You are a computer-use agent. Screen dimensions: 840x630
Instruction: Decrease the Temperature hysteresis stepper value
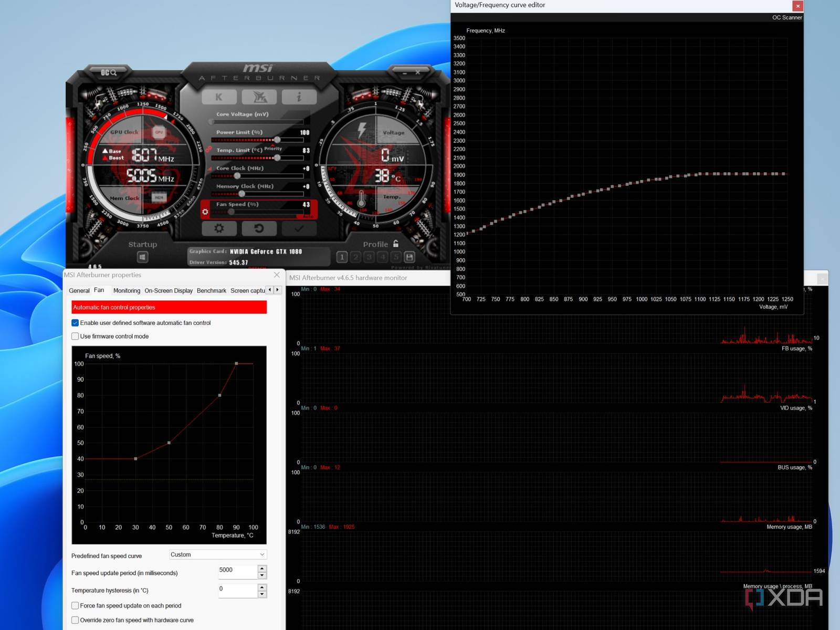[x=262, y=595]
